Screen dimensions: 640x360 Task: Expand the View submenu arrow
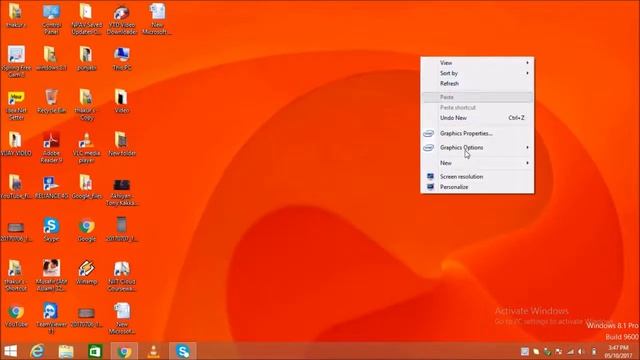[x=527, y=63]
